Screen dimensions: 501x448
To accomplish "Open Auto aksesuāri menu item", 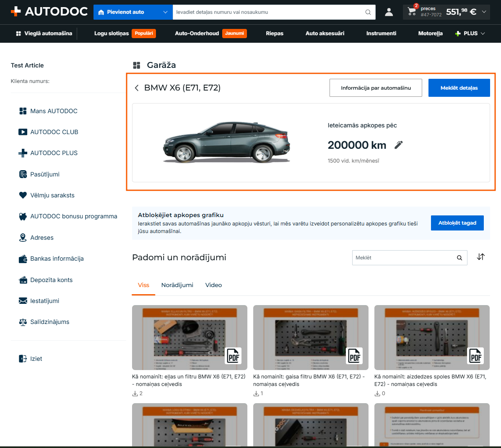I will point(324,33).
